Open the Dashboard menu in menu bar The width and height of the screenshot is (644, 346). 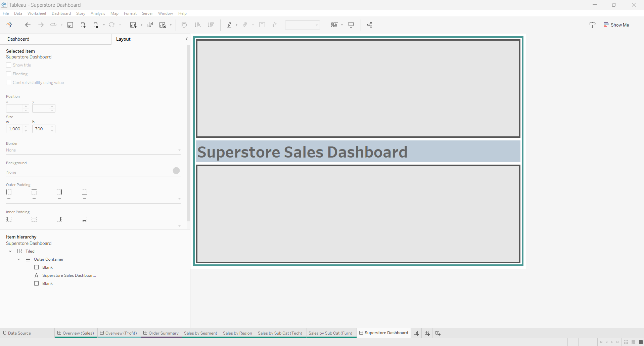click(x=61, y=13)
